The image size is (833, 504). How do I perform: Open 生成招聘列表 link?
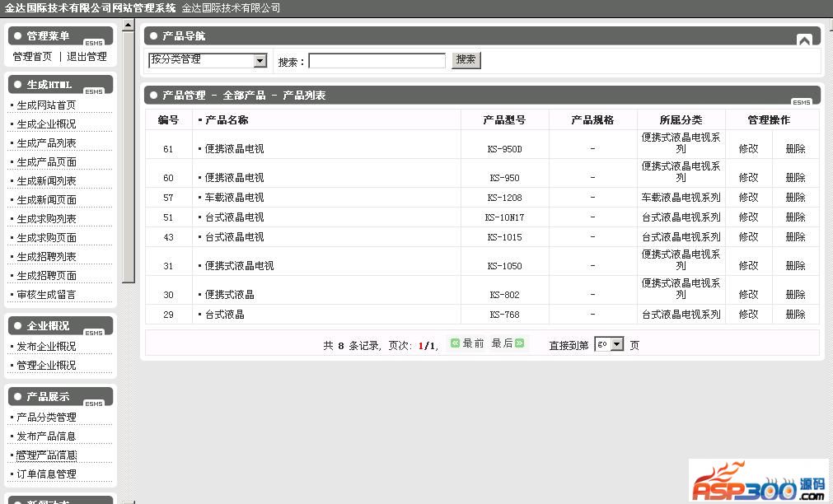point(46,257)
